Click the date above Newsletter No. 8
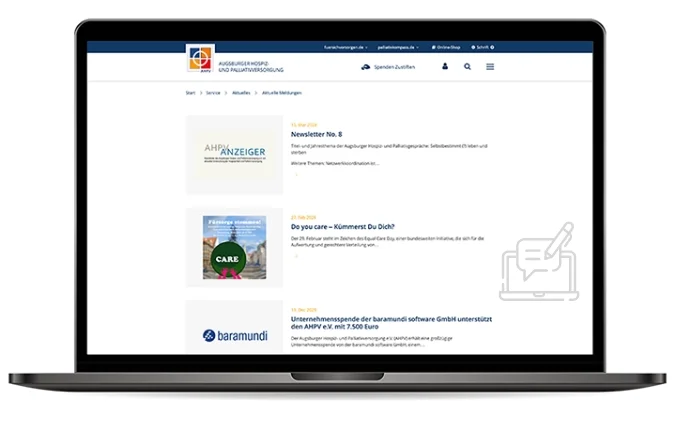 (x=303, y=125)
